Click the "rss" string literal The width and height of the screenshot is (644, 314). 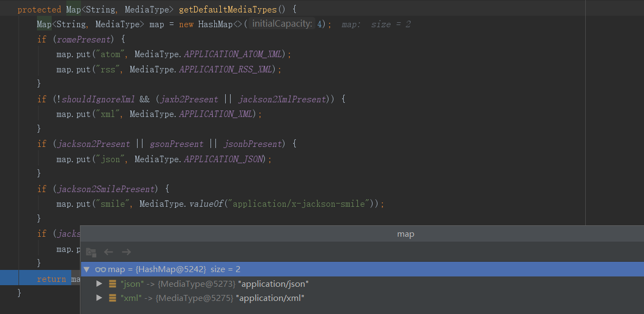pos(108,70)
